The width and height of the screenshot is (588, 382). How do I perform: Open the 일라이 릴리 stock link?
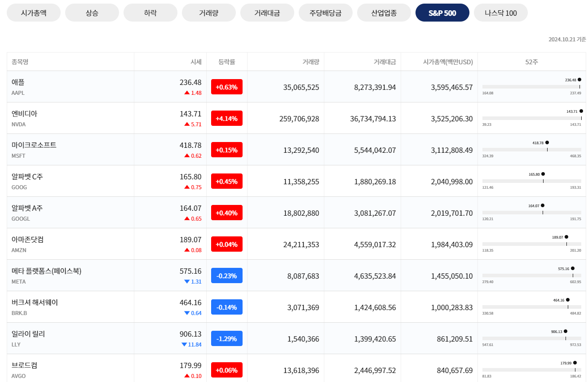point(28,334)
